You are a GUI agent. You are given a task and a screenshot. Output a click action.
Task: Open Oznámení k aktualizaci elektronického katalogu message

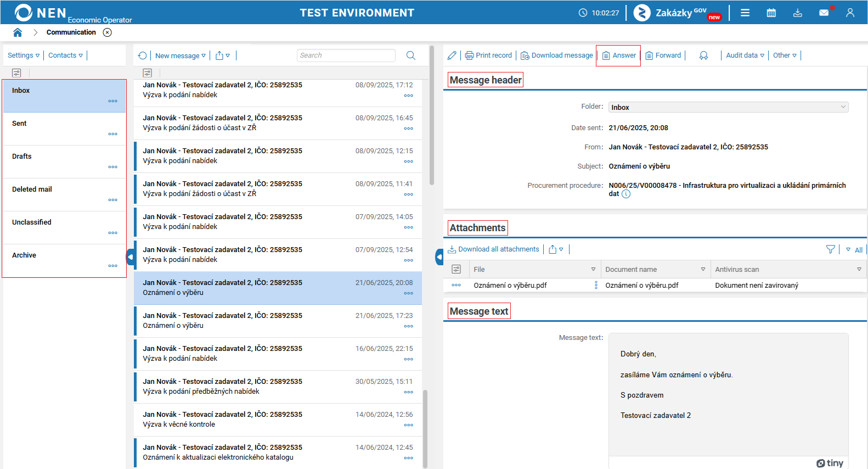[x=278, y=453]
